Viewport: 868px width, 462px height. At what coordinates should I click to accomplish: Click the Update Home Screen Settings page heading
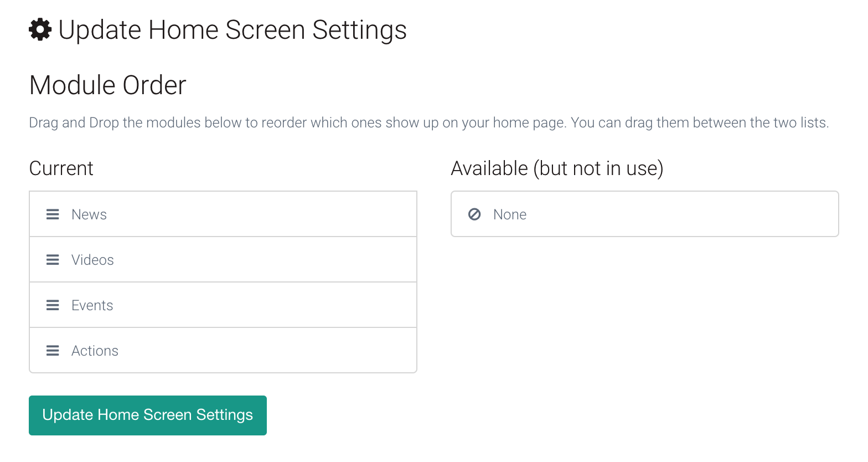pos(232,30)
